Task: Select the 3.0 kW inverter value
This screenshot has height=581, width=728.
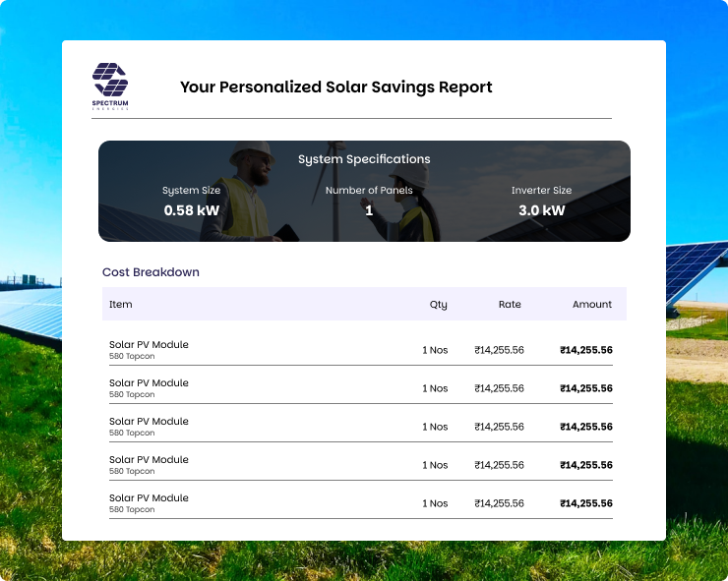Action: [541, 210]
